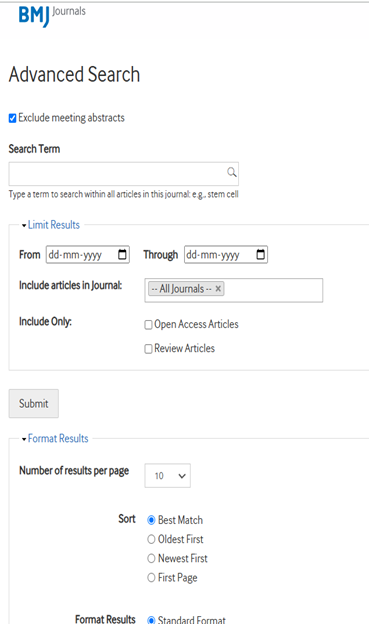Click the Submit button
This screenshot has height=624, width=369.
34,404
